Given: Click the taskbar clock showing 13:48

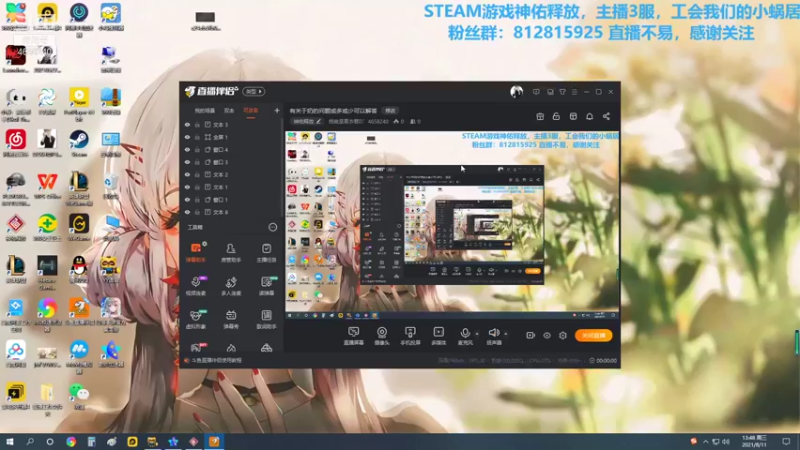Looking at the screenshot, I should (x=754, y=441).
